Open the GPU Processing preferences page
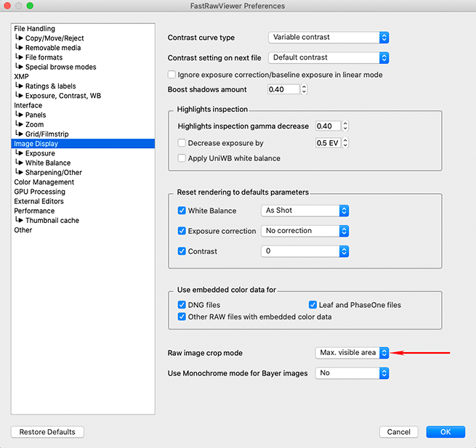 (x=39, y=192)
